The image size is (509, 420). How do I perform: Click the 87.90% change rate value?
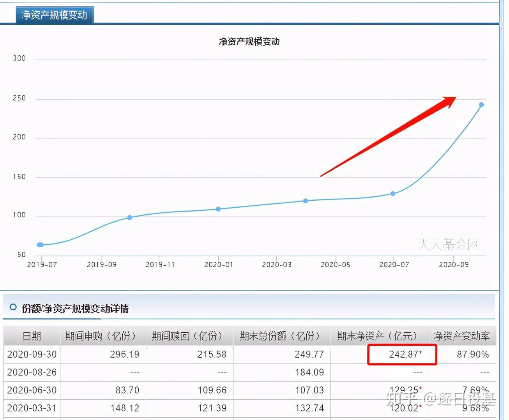473,355
